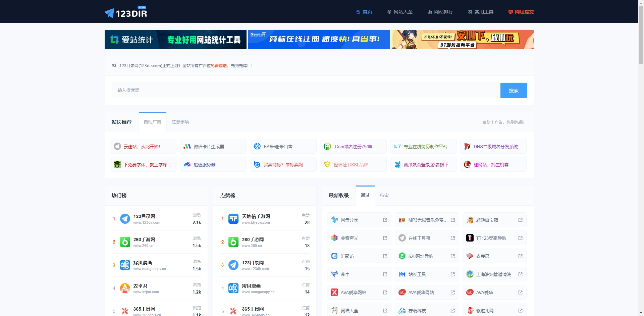Click 安卓君 icon in 热门榜
The image size is (644, 316).
pos(125,288)
